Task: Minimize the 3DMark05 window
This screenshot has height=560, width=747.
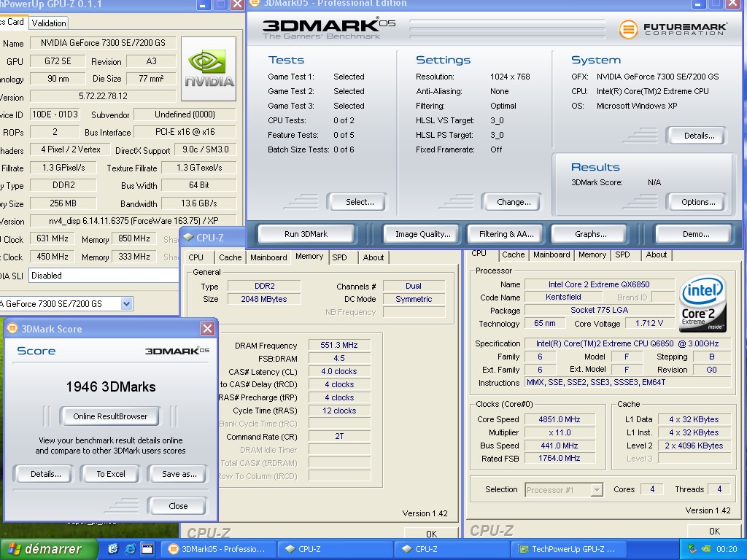Action: point(698,4)
